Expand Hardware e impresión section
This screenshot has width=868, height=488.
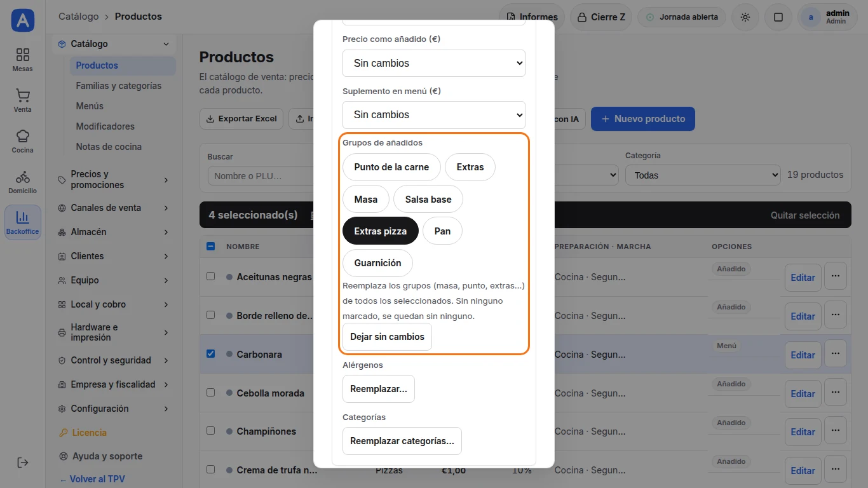coord(114,332)
